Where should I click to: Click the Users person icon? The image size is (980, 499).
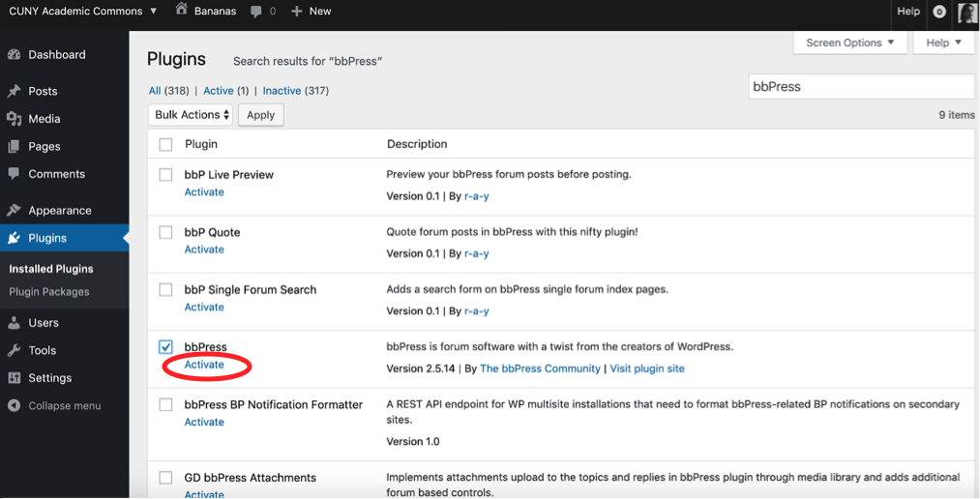14,323
